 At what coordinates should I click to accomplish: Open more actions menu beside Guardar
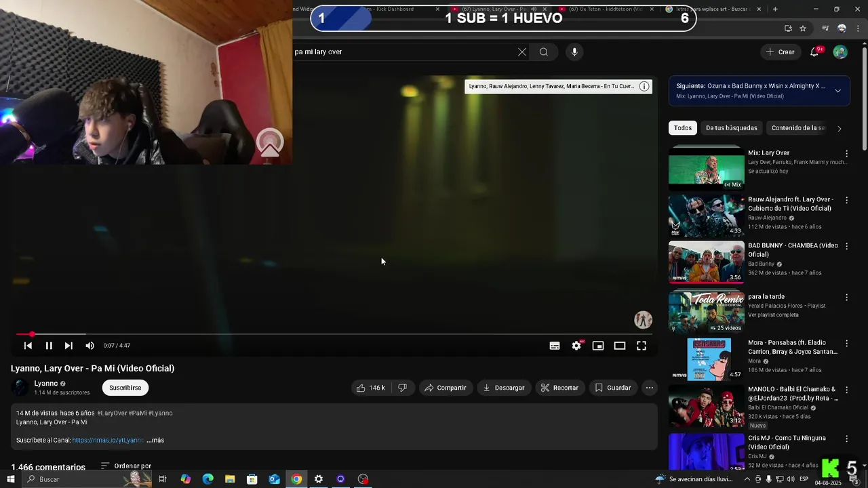pyautogui.click(x=650, y=388)
